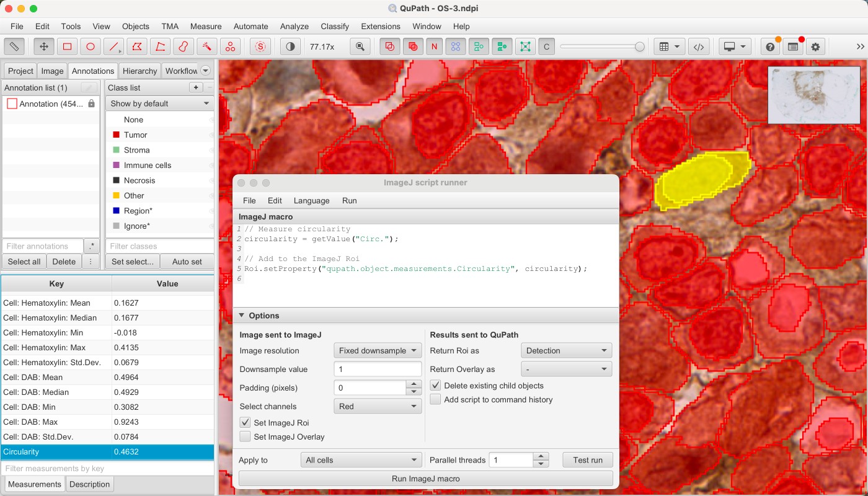
Task: Open the help question mark icon
Action: pos(770,46)
